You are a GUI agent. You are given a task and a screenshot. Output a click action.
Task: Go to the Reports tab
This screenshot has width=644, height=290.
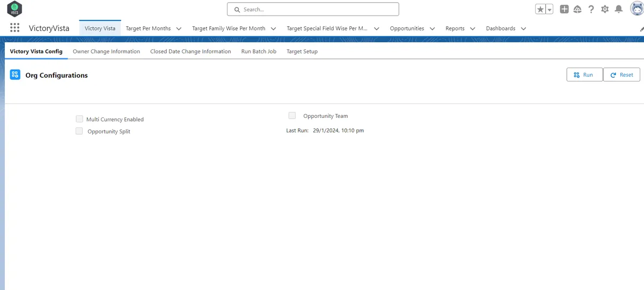coord(455,28)
